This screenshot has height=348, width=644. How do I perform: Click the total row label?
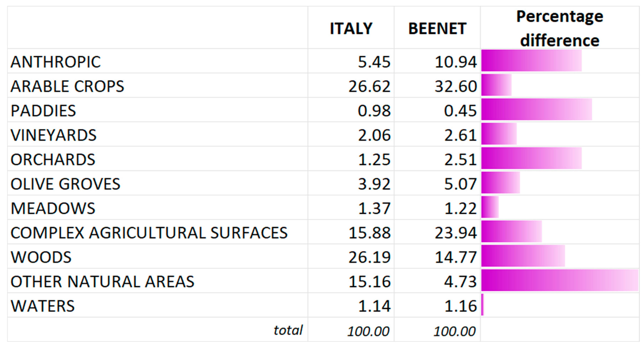[288, 330]
